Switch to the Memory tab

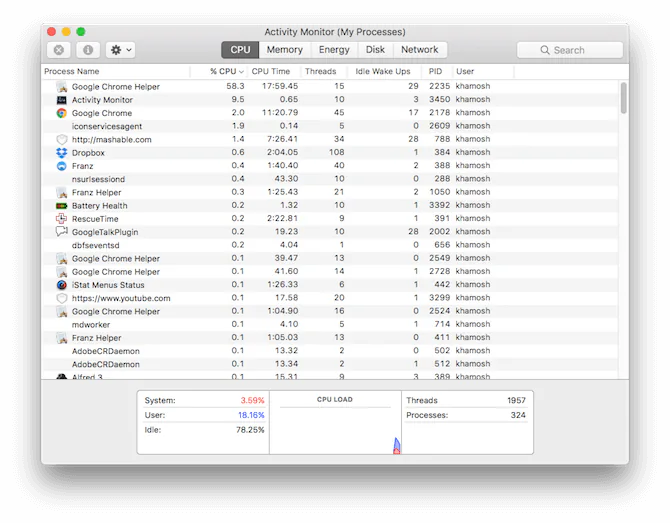pyautogui.click(x=285, y=50)
